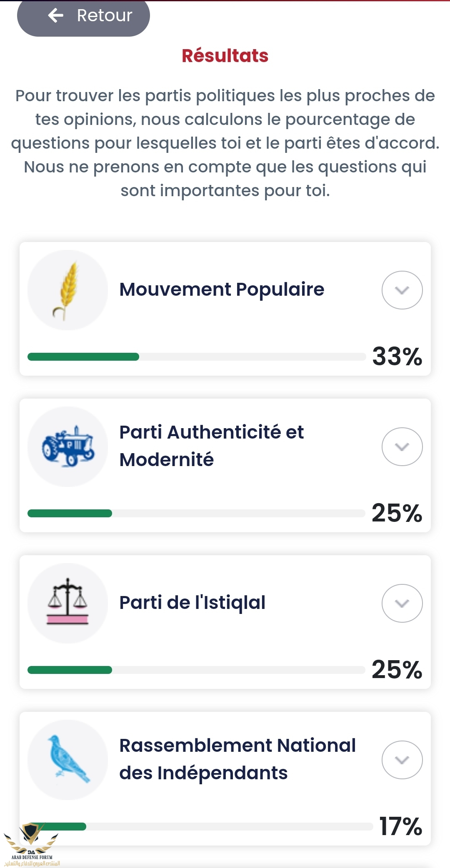Screen dimensions: 450x868
Task: Click the back arrow icon
Action: [x=56, y=16]
